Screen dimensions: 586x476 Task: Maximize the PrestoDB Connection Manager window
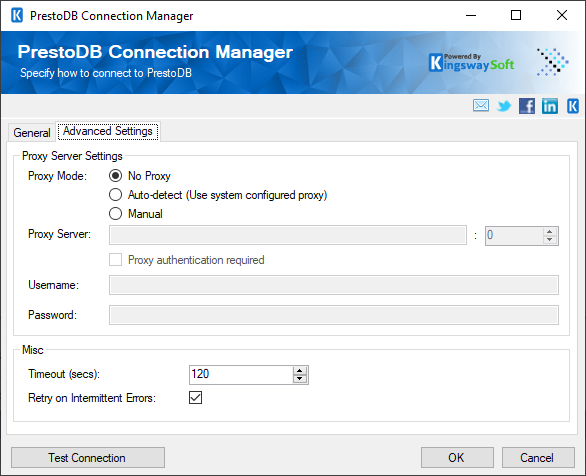[x=516, y=16]
